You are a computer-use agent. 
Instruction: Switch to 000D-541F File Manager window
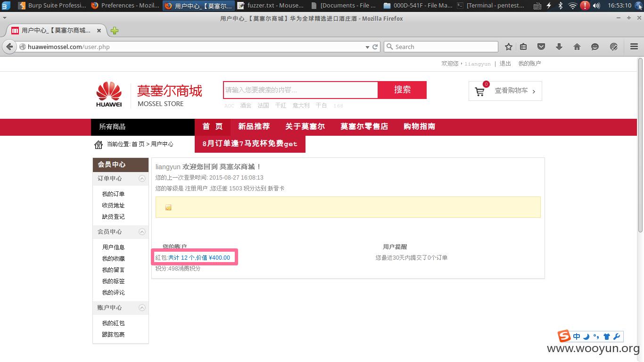pyautogui.click(x=417, y=6)
